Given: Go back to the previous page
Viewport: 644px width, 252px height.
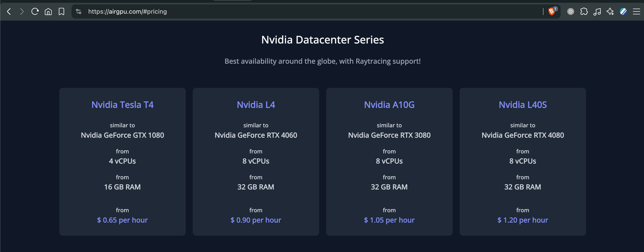Looking at the screenshot, I should pos(9,12).
